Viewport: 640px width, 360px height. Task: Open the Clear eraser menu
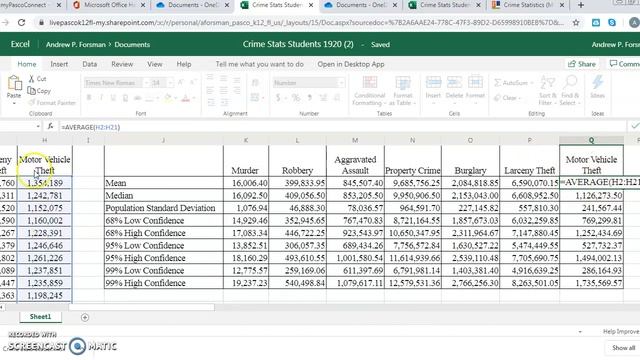click(x=507, y=98)
